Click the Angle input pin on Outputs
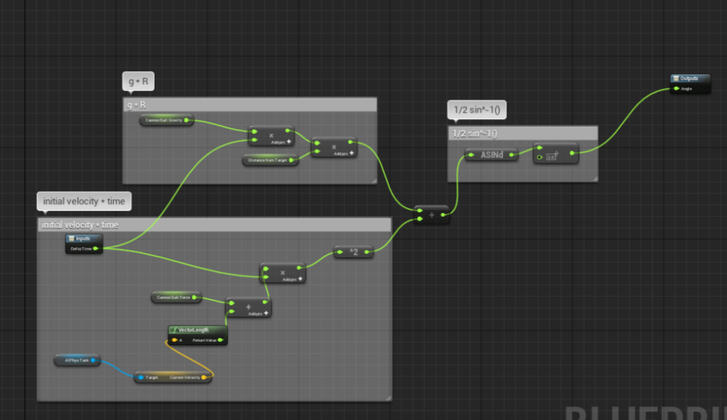This screenshot has width=727, height=420. [x=679, y=89]
